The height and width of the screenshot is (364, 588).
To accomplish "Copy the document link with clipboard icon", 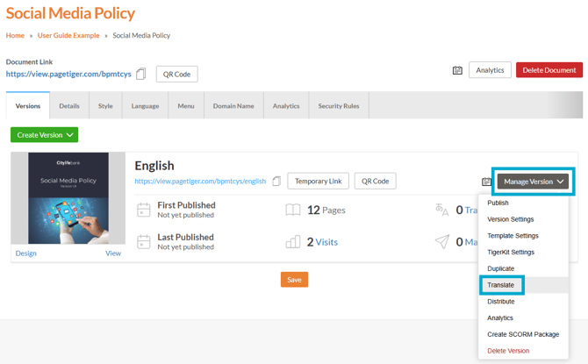I will point(141,74).
